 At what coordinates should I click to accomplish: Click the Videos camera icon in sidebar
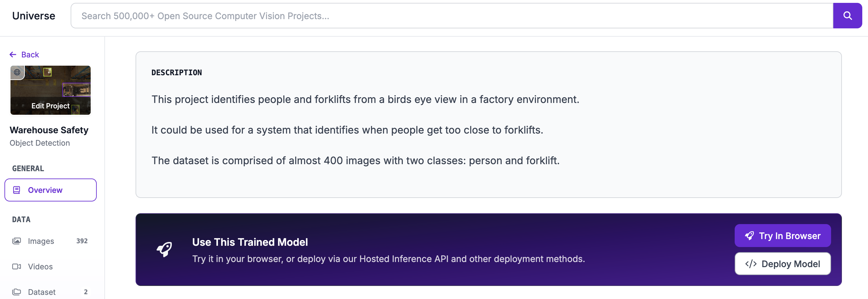coord(17,266)
